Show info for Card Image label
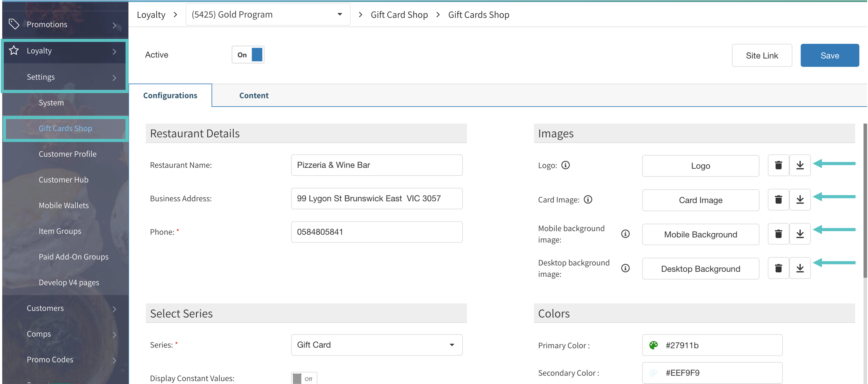Image resolution: width=868 pixels, height=384 pixels. coord(588,200)
